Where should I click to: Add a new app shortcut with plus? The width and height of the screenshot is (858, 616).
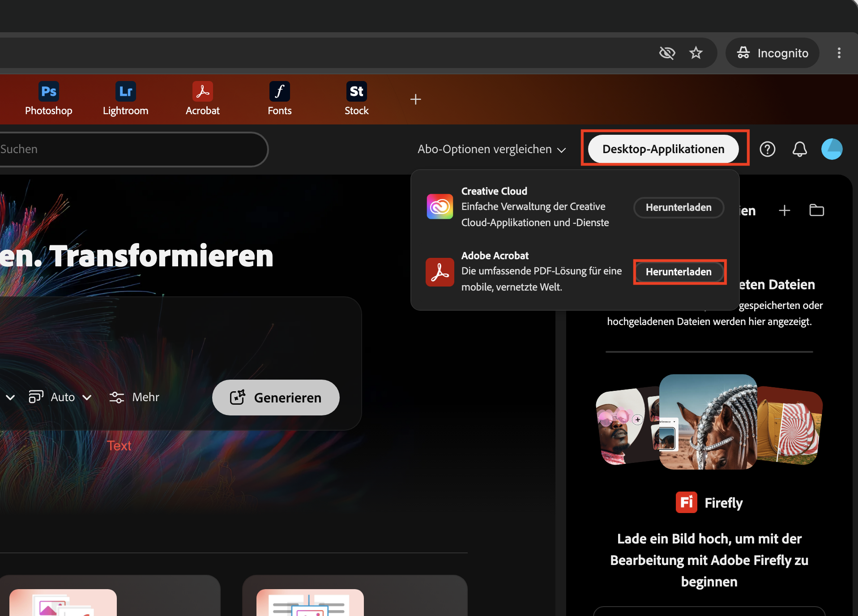pos(416,99)
